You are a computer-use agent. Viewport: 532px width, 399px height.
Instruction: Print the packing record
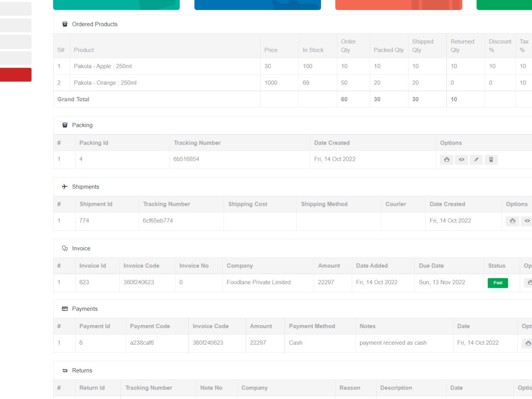pyautogui.click(x=446, y=160)
